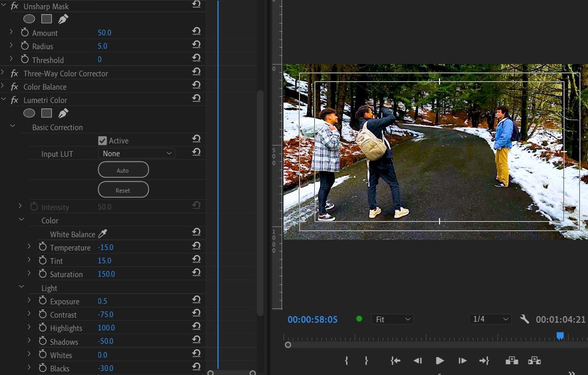588x375 pixels.
Task: Click the Effect Controls vertical scrollbar
Action: pos(260,203)
